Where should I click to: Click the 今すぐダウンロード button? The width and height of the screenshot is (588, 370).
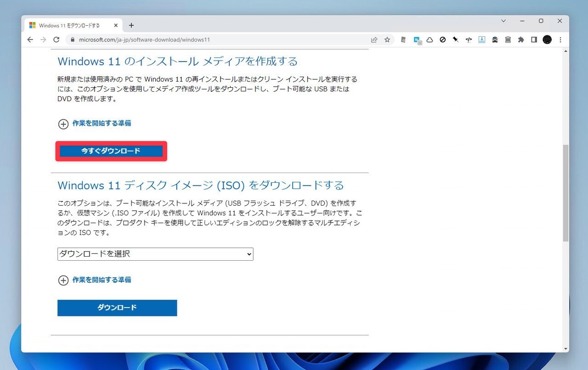coord(111,151)
